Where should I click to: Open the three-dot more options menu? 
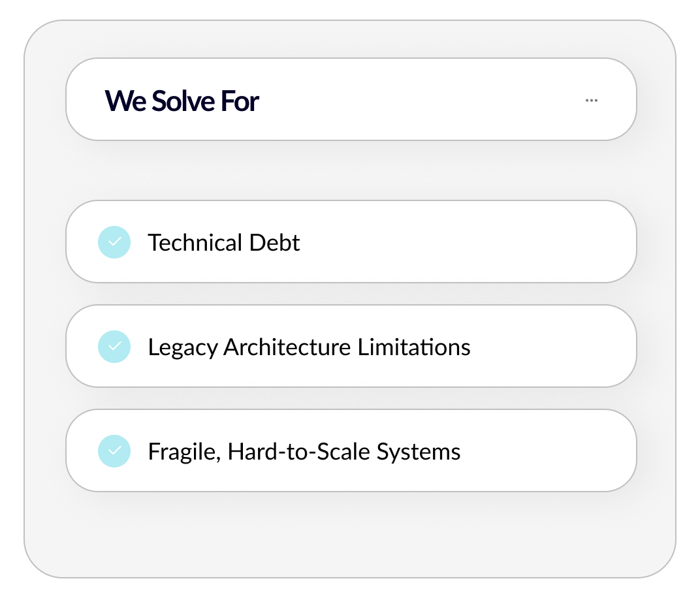click(x=592, y=101)
